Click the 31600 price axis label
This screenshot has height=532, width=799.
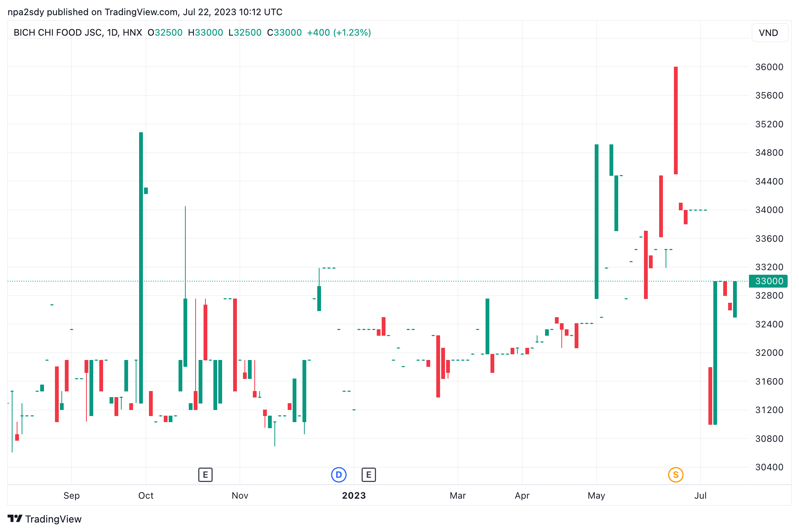point(769,382)
